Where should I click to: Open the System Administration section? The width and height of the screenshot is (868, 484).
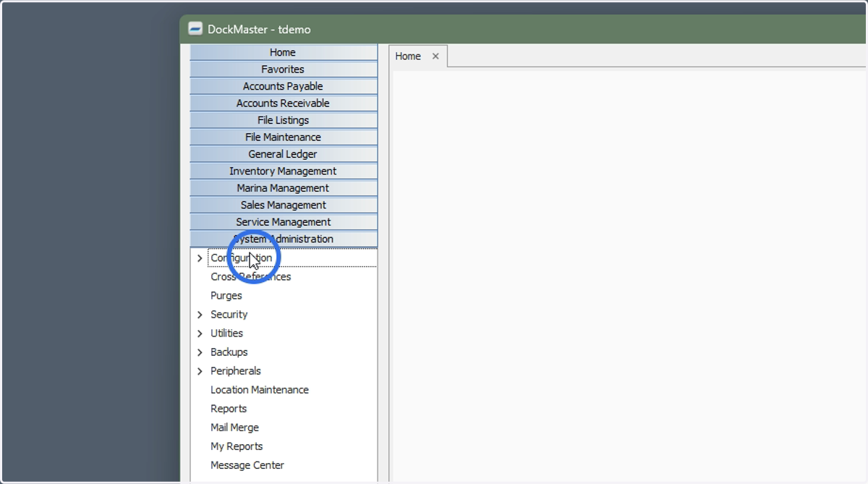(x=284, y=239)
